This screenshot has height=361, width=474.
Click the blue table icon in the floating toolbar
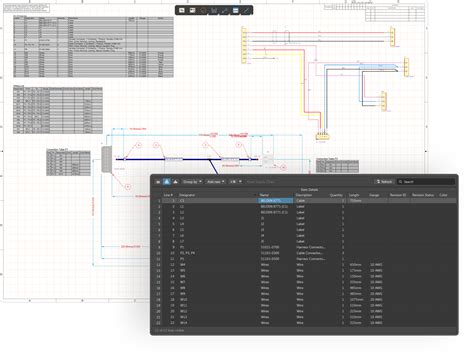click(x=235, y=10)
